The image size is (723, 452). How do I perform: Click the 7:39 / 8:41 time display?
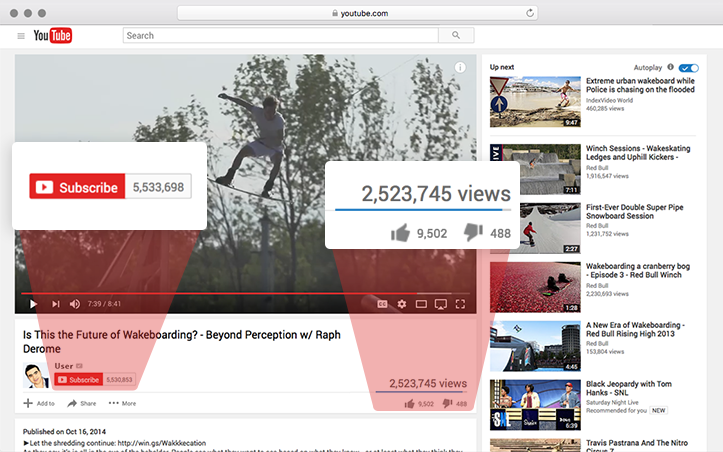tap(104, 304)
